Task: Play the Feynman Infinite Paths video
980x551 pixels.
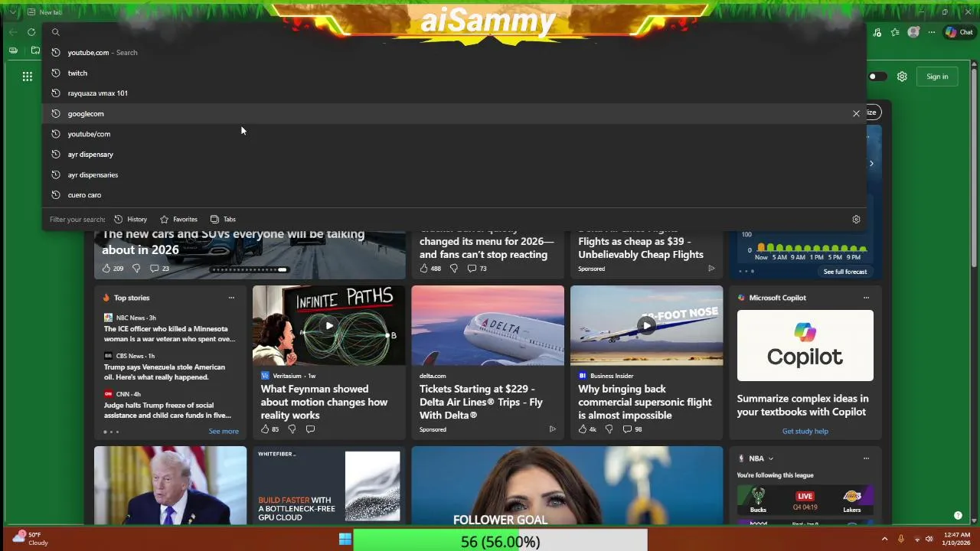Action: (x=329, y=325)
